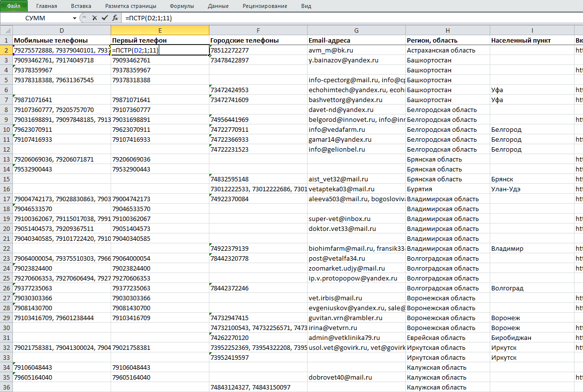Switch to the Вставка ribbon tab
Viewport: 583px width, 392px height.
click(81, 6)
